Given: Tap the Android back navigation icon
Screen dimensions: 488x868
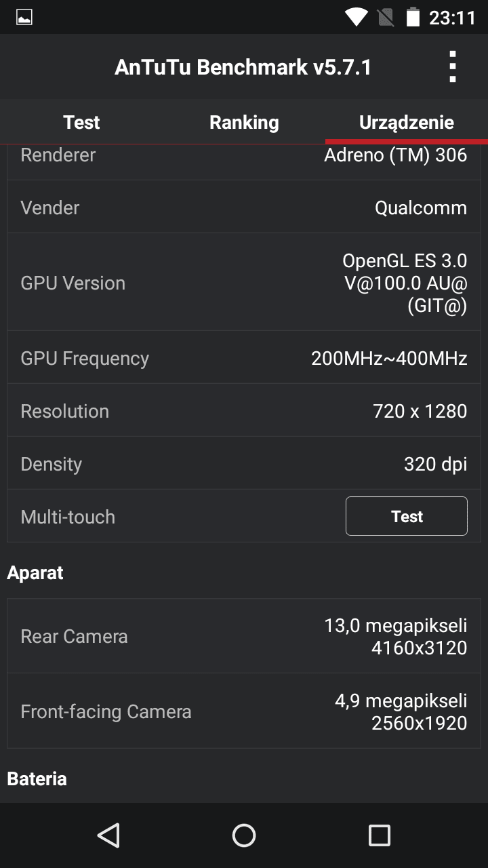Looking at the screenshot, I should [108, 835].
